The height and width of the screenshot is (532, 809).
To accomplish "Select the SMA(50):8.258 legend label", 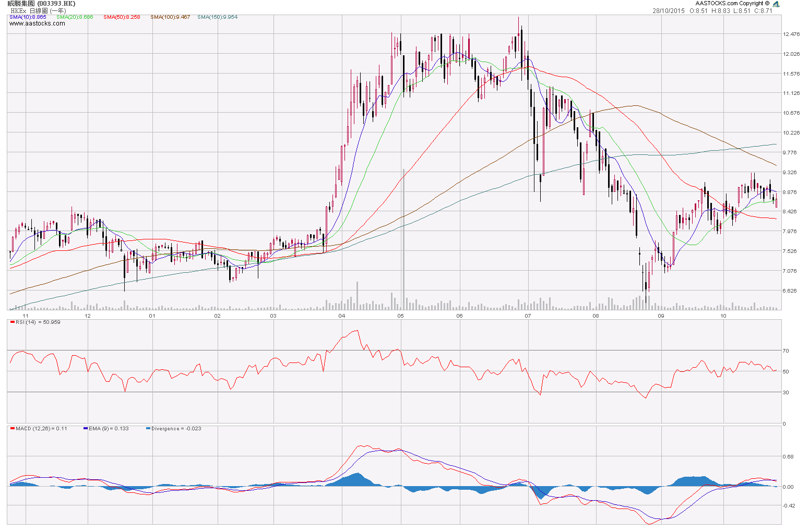I will pyautogui.click(x=122, y=17).
